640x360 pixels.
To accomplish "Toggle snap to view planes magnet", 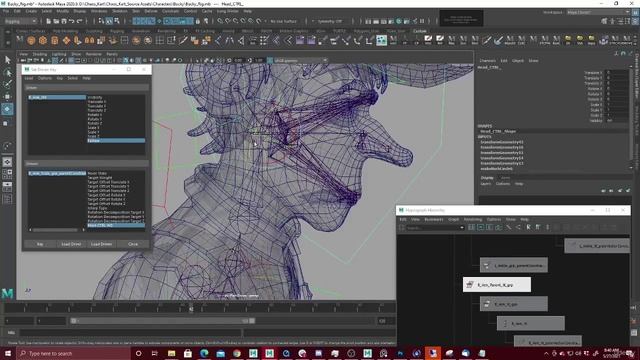I will pos(251,21).
